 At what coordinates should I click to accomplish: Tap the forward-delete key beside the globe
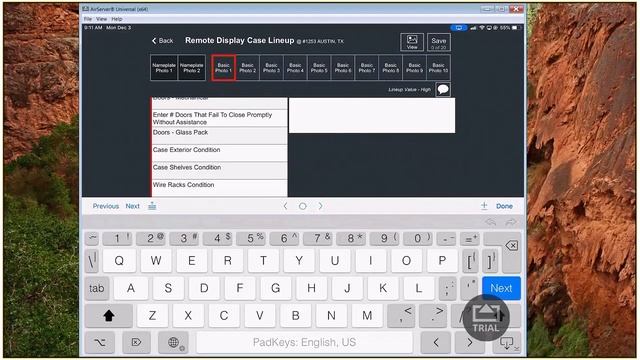point(136,342)
